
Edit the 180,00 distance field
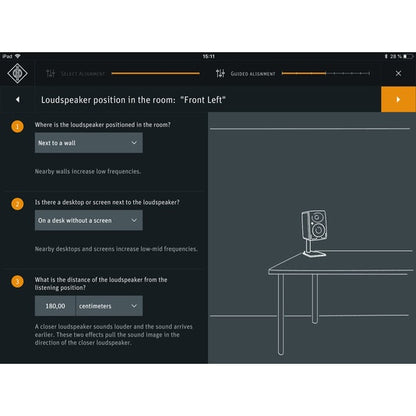[x=55, y=306]
